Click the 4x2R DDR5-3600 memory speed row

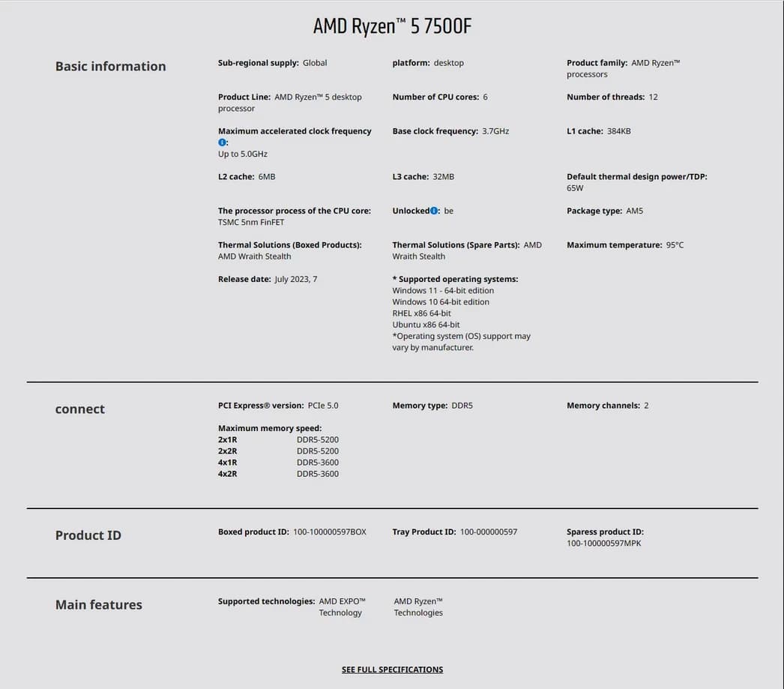tap(278, 474)
